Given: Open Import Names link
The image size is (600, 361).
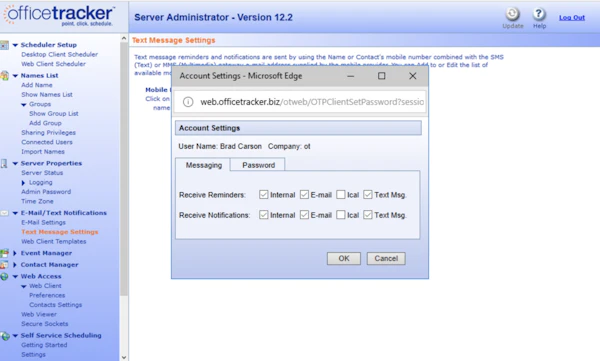Looking at the screenshot, I should (43, 152).
